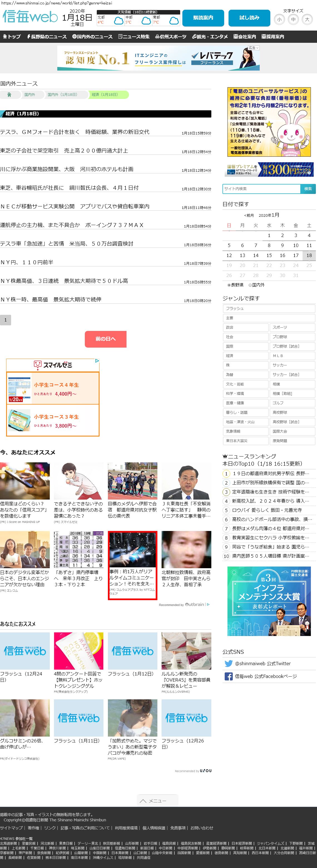
Task: Select the 長野県 radio button
Action: pos(229,285)
